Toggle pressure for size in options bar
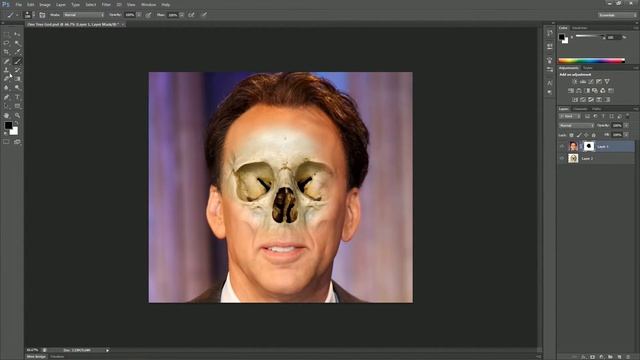 204,15
